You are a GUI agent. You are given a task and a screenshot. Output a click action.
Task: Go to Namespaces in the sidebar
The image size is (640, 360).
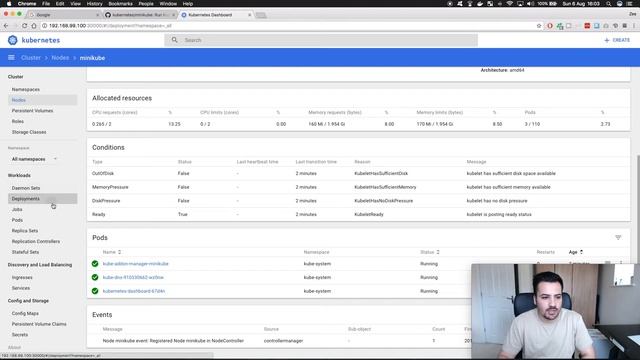pos(26,89)
